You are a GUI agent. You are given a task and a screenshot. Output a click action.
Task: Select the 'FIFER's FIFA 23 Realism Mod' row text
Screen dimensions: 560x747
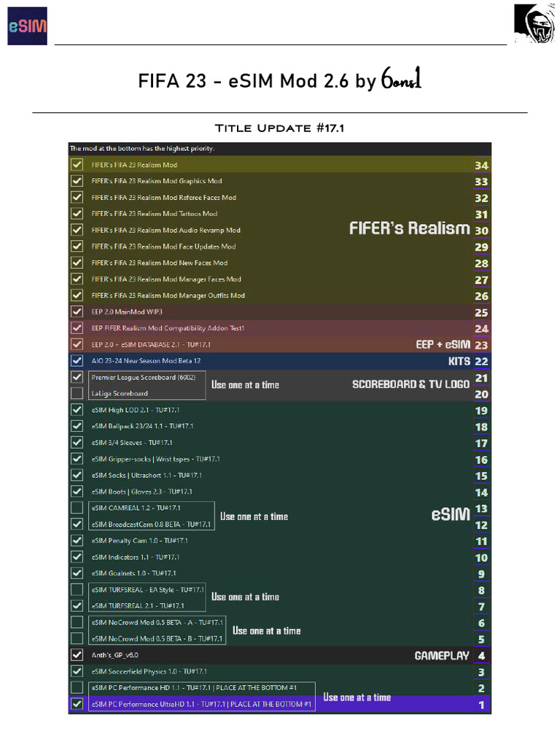click(134, 165)
